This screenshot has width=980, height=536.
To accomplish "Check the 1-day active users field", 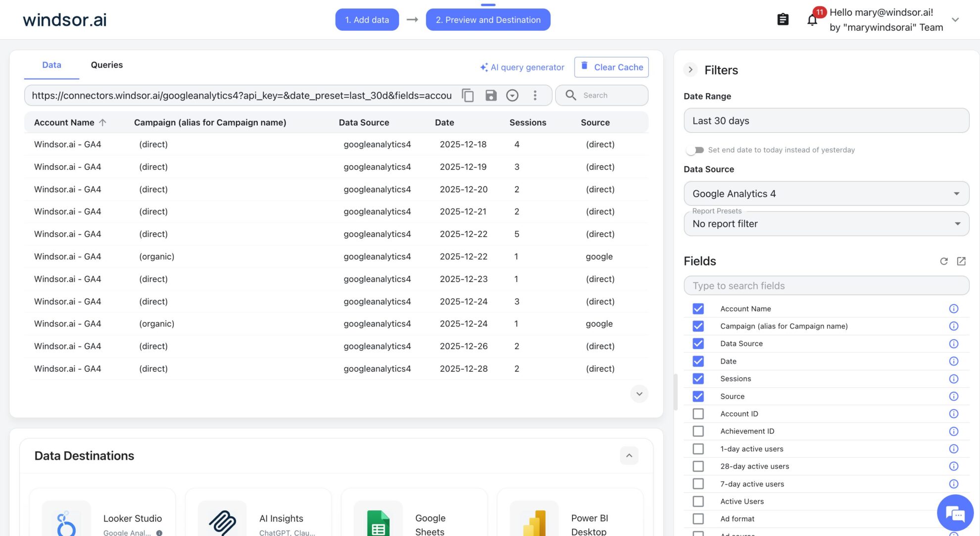I will (698, 449).
